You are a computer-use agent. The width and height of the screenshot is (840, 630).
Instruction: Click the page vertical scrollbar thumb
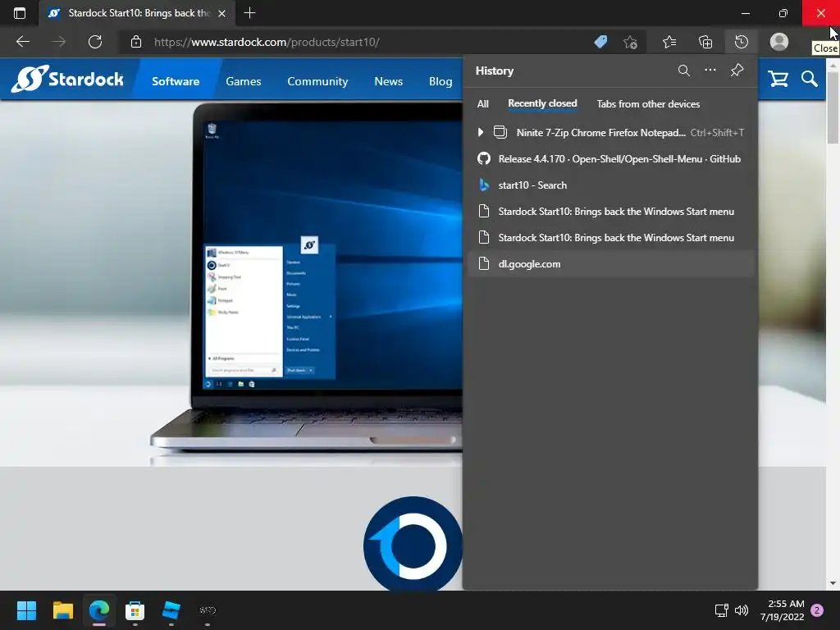[833, 107]
